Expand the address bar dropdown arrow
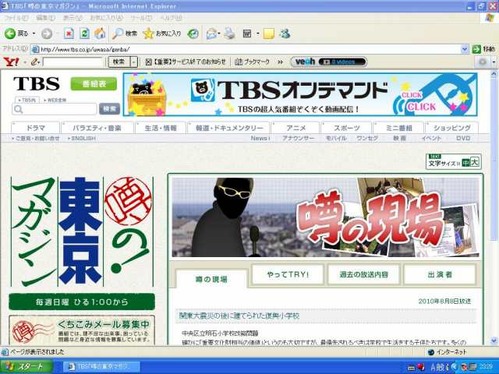The width and height of the screenshot is (499, 374). coord(465,49)
